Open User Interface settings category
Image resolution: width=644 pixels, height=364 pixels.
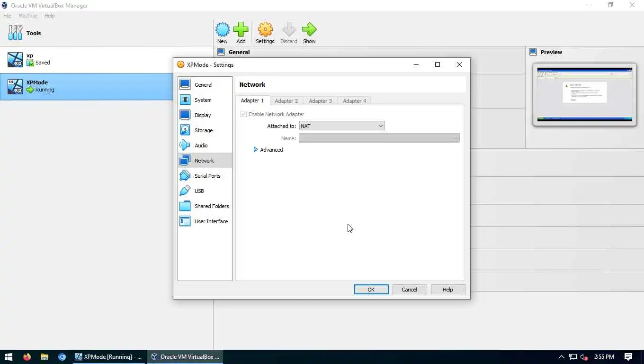[x=205, y=221]
